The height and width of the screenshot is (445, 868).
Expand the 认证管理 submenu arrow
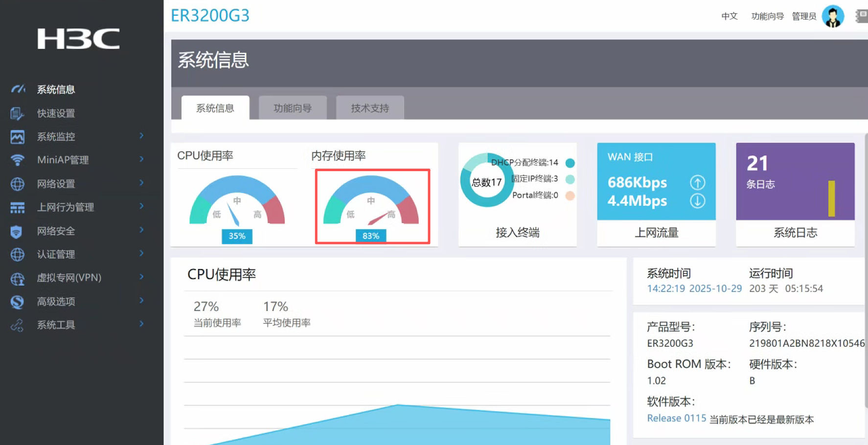[141, 253]
